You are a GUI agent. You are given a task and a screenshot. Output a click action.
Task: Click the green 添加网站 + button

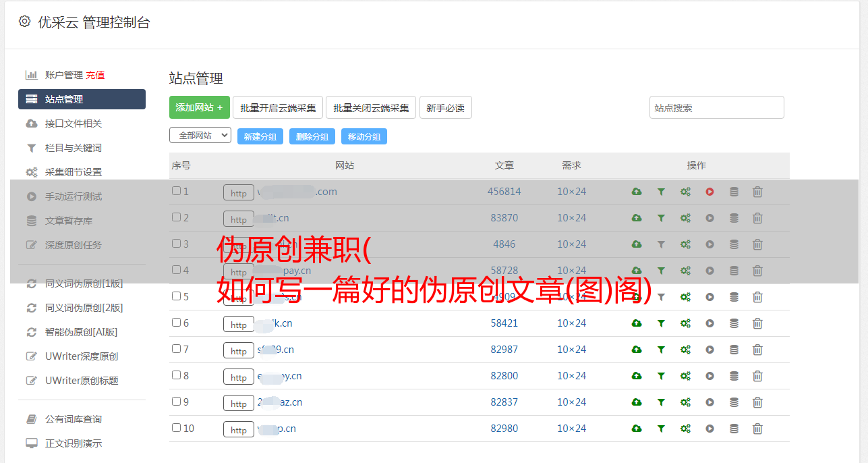[x=200, y=107]
